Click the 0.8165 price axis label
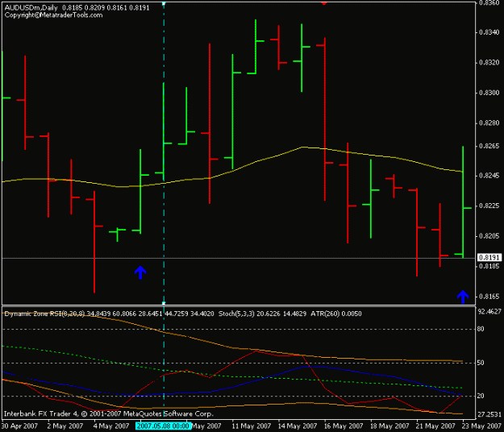The width and height of the screenshot is (504, 432). tap(489, 297)
